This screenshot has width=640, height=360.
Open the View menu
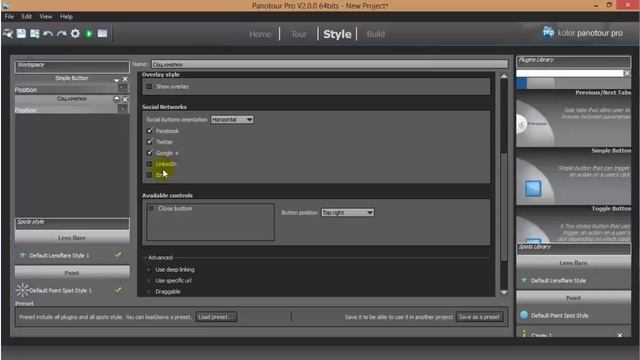coord(46,17)
